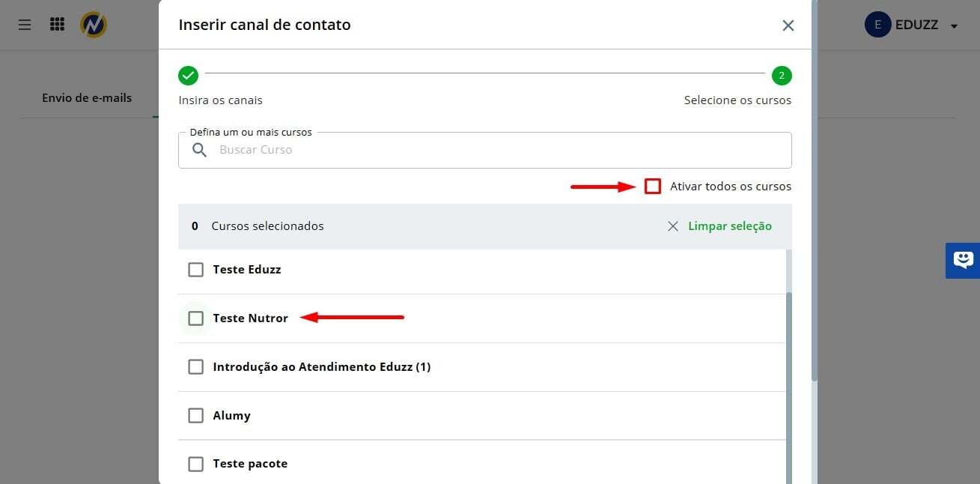This screenshot has height=484, width=980.
Task: Close the Inserir canal de contato dialog
Action: [788, 25]
